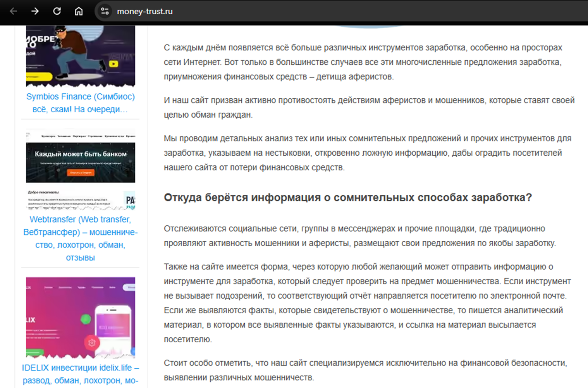
Task: Open site information icon beside URL
Action: [105, 11]
